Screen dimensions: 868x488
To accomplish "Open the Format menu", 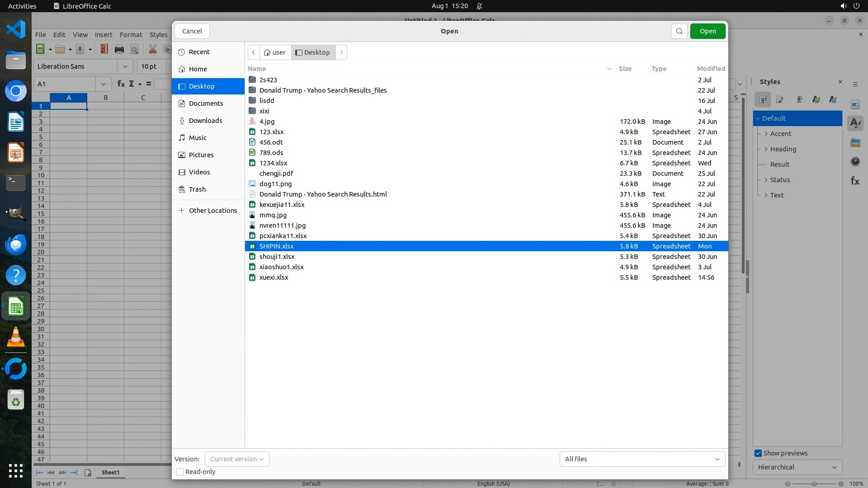I will click(x=131, y=35).
